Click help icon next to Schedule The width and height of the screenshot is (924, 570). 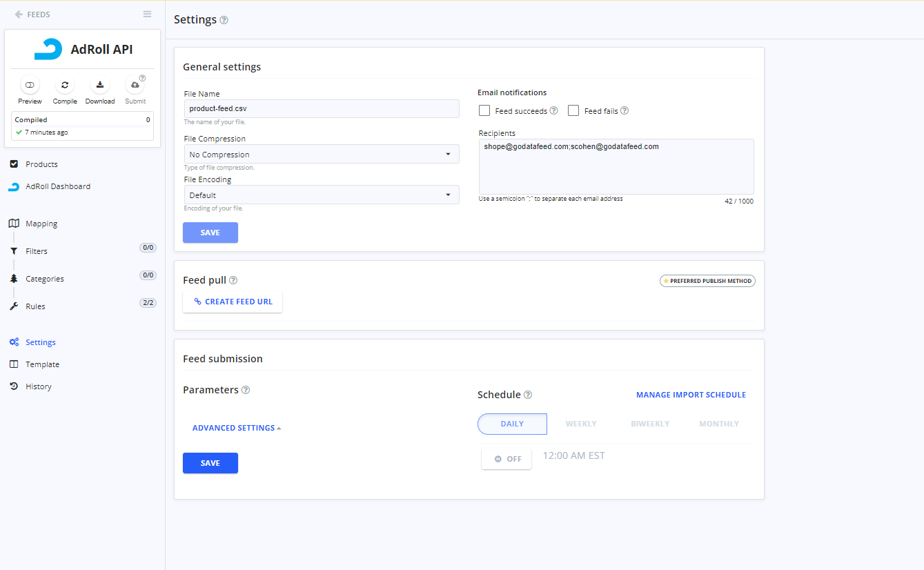pos(528,395)
